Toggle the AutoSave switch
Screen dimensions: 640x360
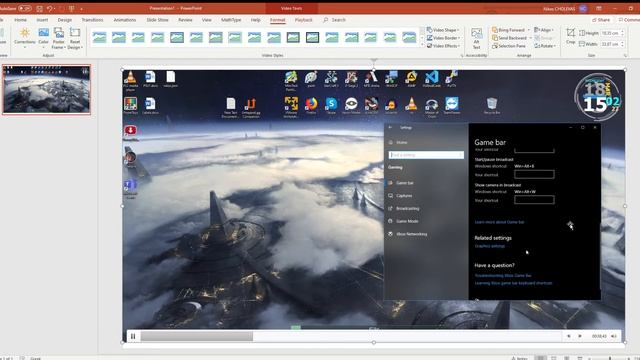(x=25, y=8)
